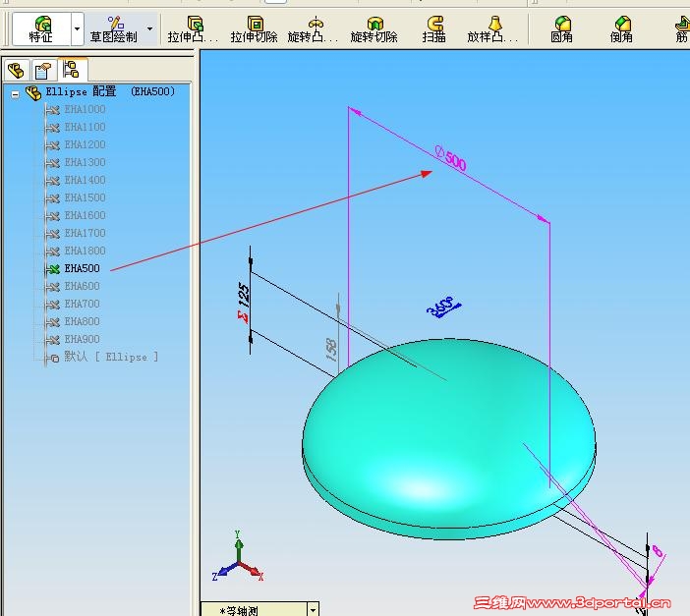Viewport: 690px width, 616px height.
Task: Expand the 草图绘制 dropdown arrow
Action: click(150, 29)
